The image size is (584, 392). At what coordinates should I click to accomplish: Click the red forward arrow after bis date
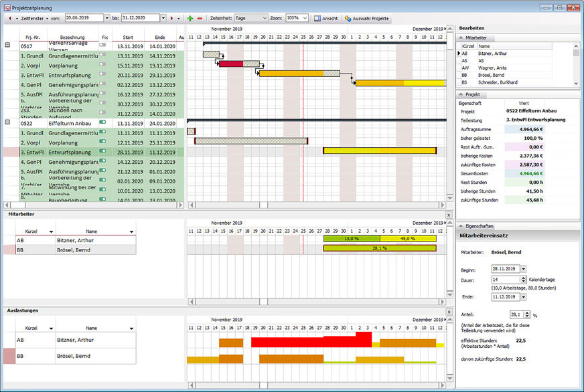pyautogui.click(x=171, y=18)
